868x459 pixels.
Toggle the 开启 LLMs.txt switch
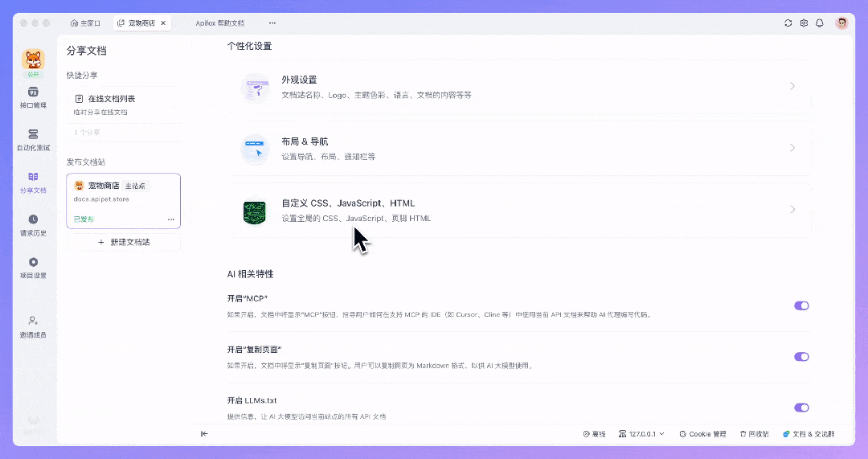[x=801, y=408]
